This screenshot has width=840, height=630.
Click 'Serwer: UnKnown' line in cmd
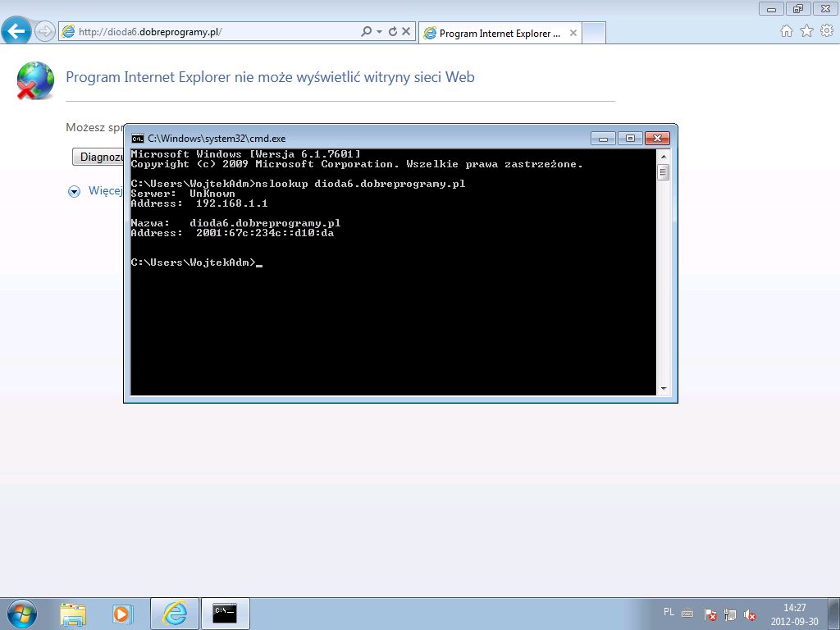(183, 194)
